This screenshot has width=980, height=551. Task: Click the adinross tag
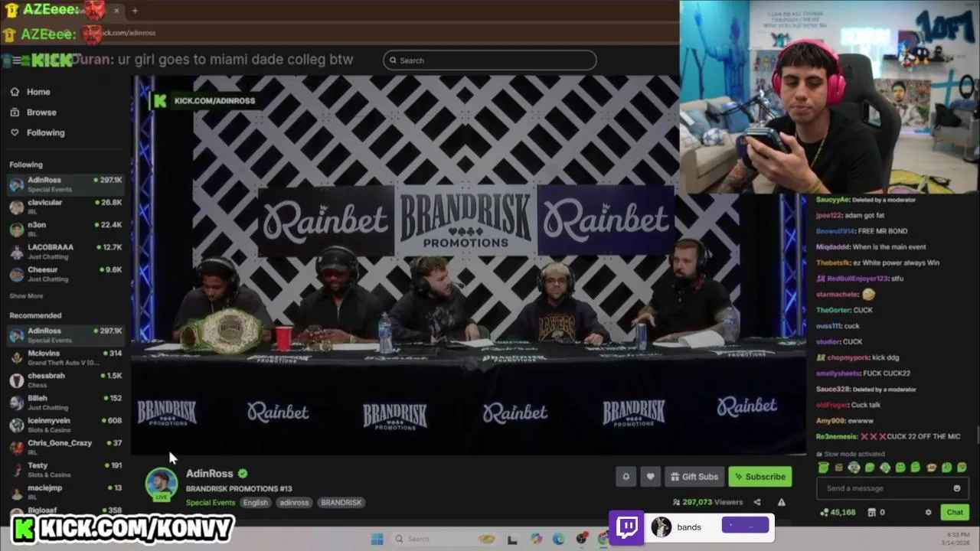point(294,503)
